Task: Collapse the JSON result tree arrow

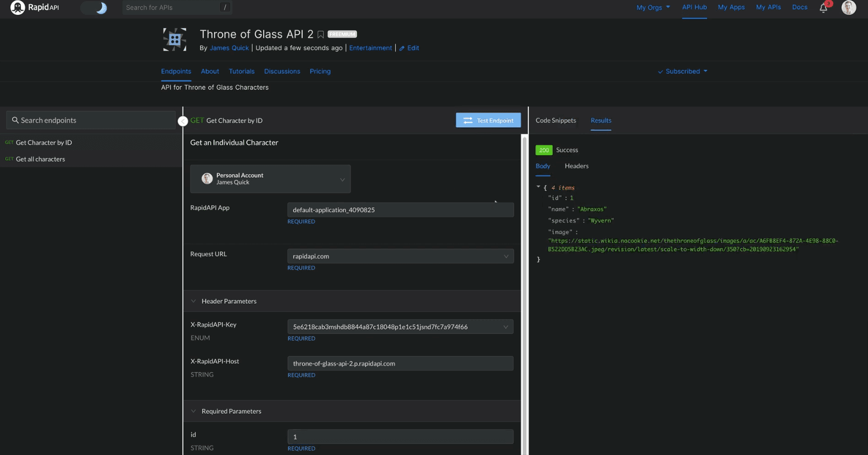Action: (x=538, y=187)
